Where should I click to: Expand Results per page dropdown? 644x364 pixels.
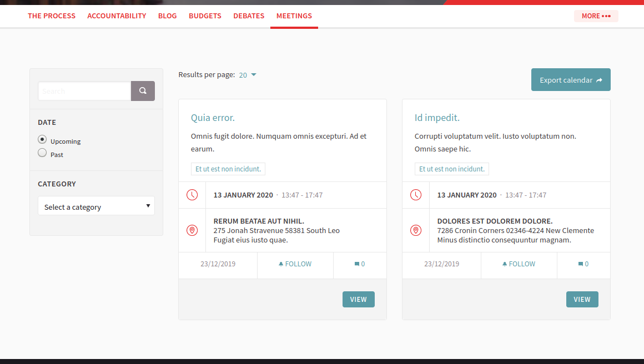pyautogui.click(x=248, y=75)
